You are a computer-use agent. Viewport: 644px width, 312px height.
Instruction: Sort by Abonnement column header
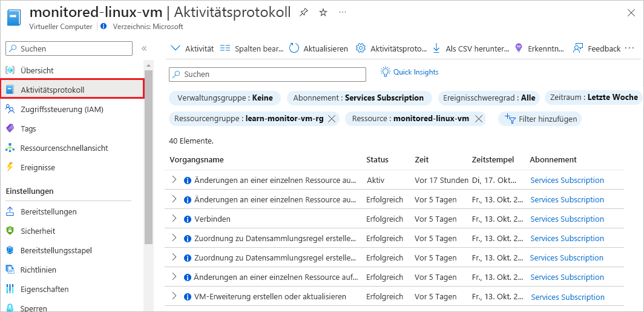(x=553, y=159)
